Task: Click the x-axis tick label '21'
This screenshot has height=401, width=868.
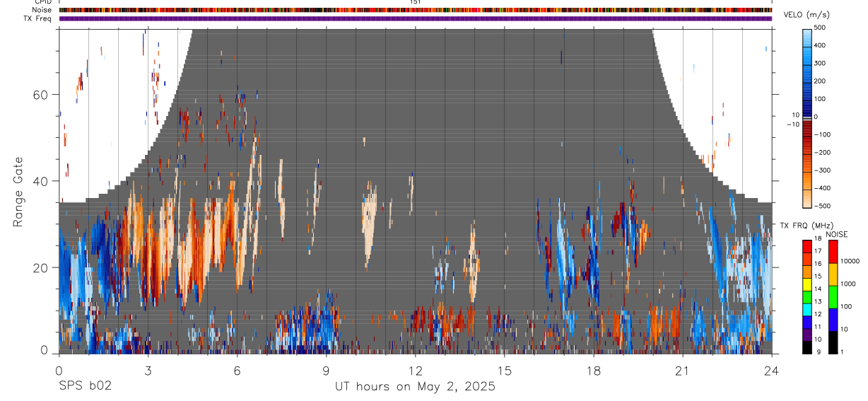Action: point(683,370)
